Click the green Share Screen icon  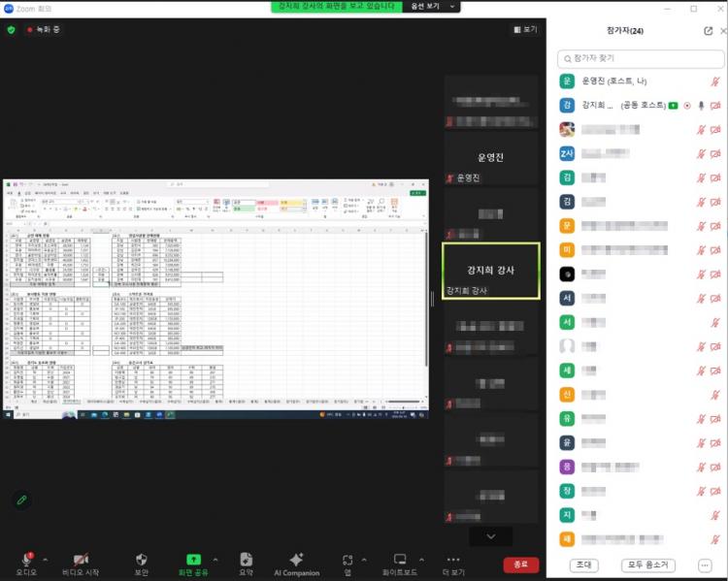193,560
